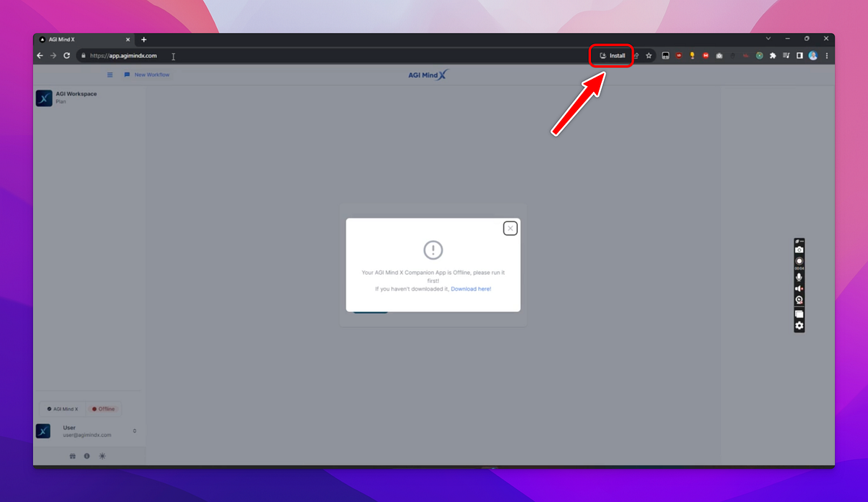
Task: Install the AGI Mind X app from address bar
Action: (x=611, y=55)
